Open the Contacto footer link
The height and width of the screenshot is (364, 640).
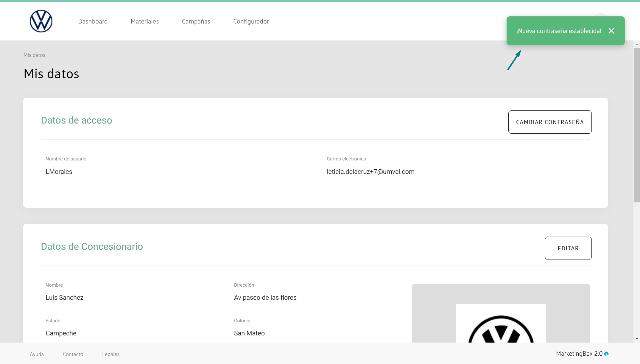[x=73, y=354]
